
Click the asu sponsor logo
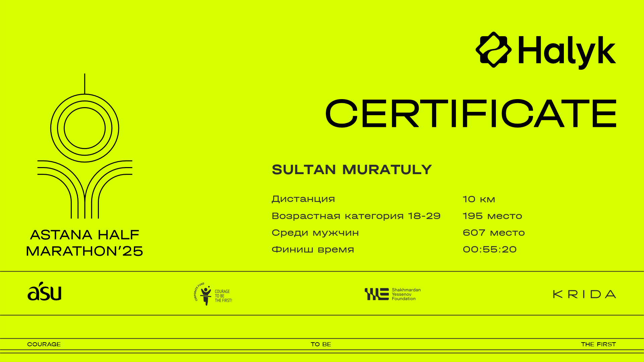click(x=45, y=291)
